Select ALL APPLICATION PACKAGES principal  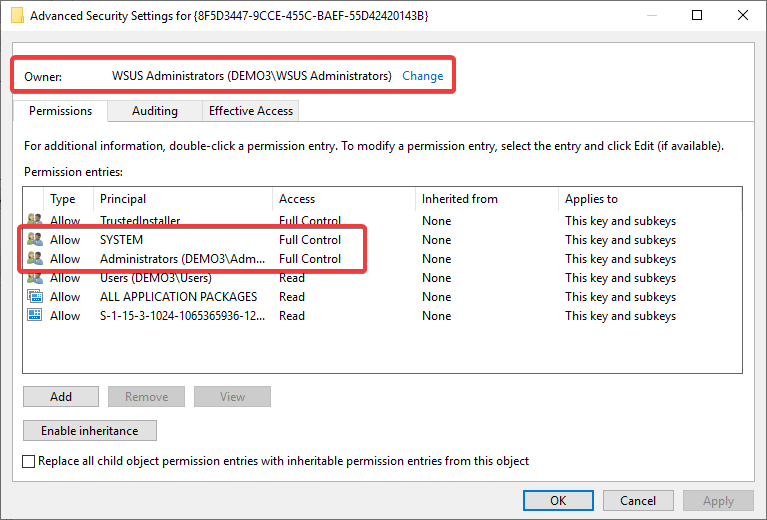tap(179, 297)
